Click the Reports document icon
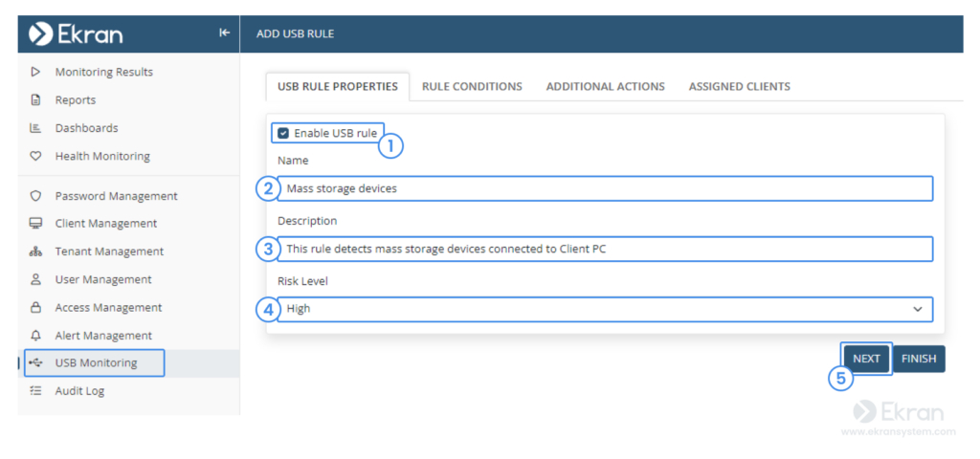Viewport: 980px width, 459px height. pyautogui.click(x=35, y=99)
